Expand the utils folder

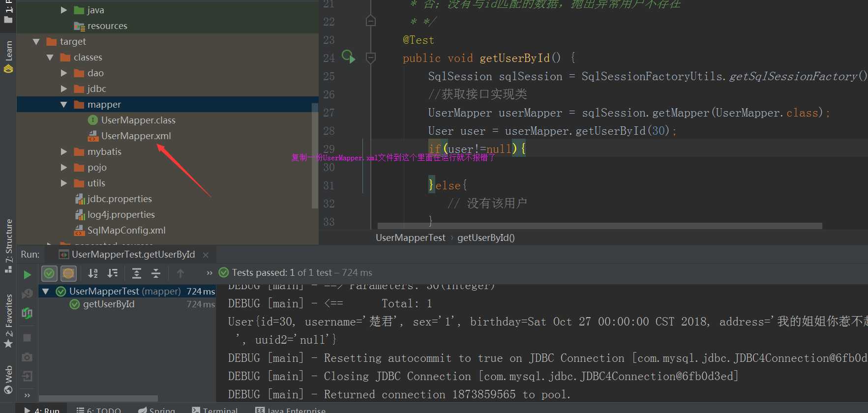63,183
